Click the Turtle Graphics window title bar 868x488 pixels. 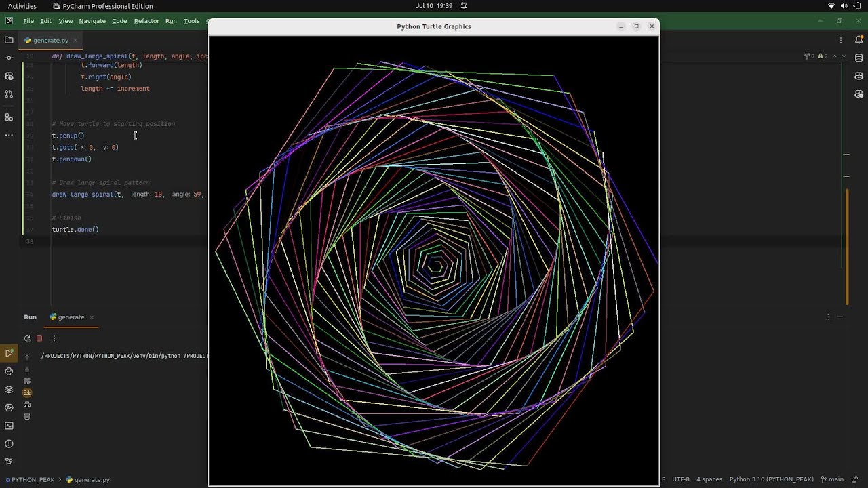pyautogui.click(x=434, y=26)
